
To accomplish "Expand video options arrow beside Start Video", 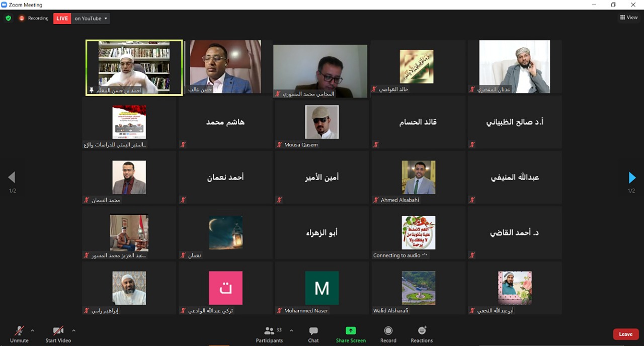I will [73, 330].
